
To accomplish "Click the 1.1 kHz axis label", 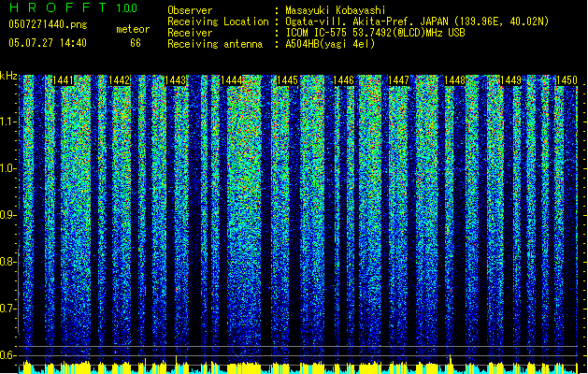I will pos(8,122).
